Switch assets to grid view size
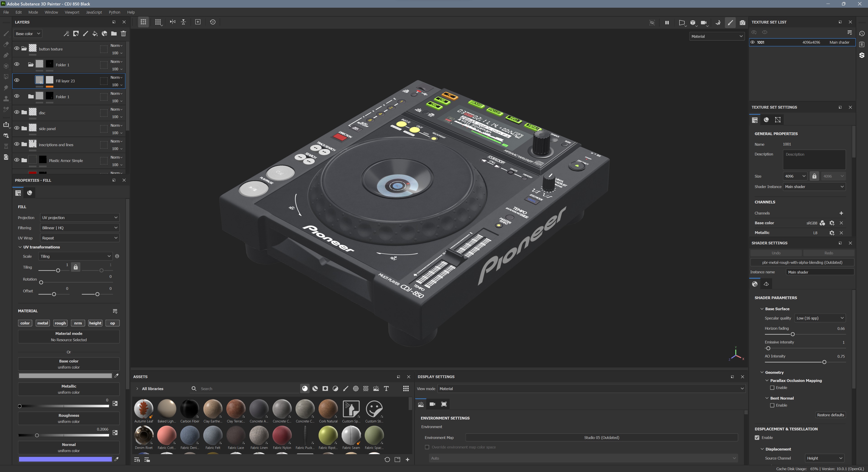 coord(406,389)
